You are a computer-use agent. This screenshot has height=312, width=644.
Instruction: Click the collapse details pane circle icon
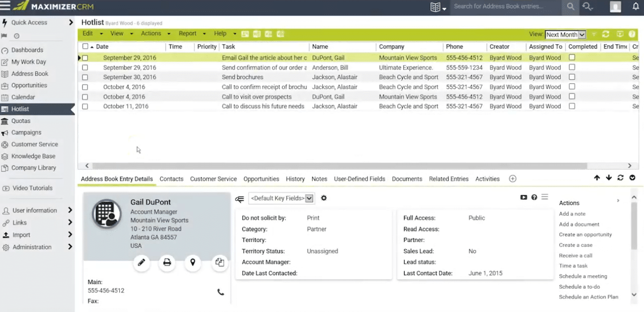[632, 178]
